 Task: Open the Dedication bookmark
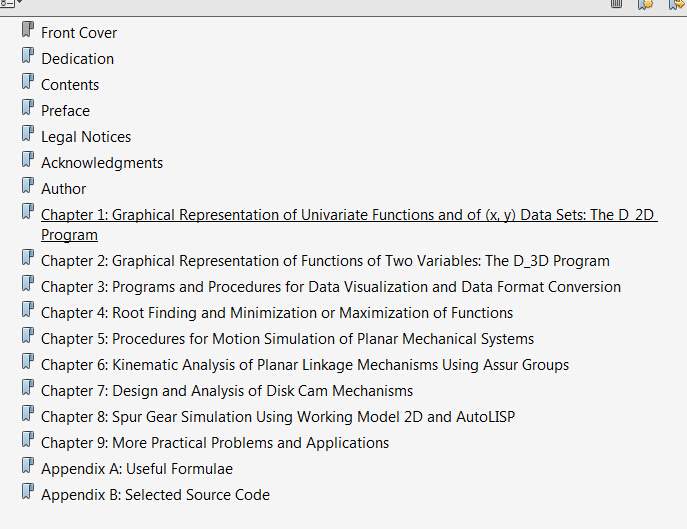(77, 59)
